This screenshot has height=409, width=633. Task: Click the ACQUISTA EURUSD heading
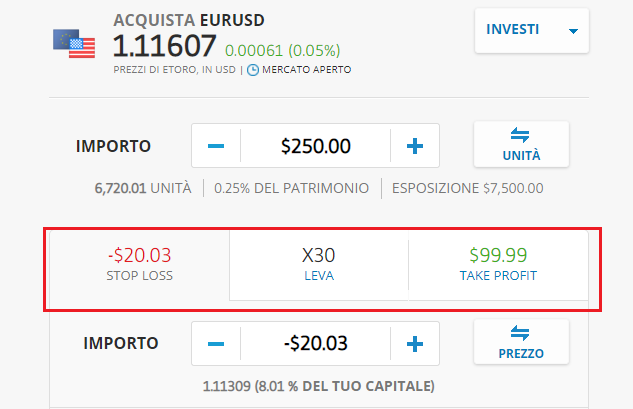tap(189, 20)
